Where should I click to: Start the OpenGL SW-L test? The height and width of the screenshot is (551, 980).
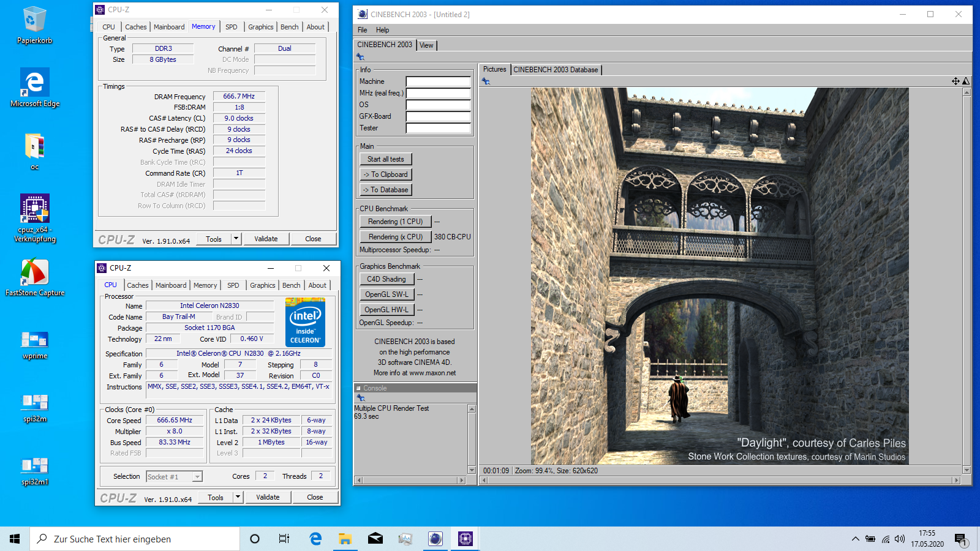[386, 294]
